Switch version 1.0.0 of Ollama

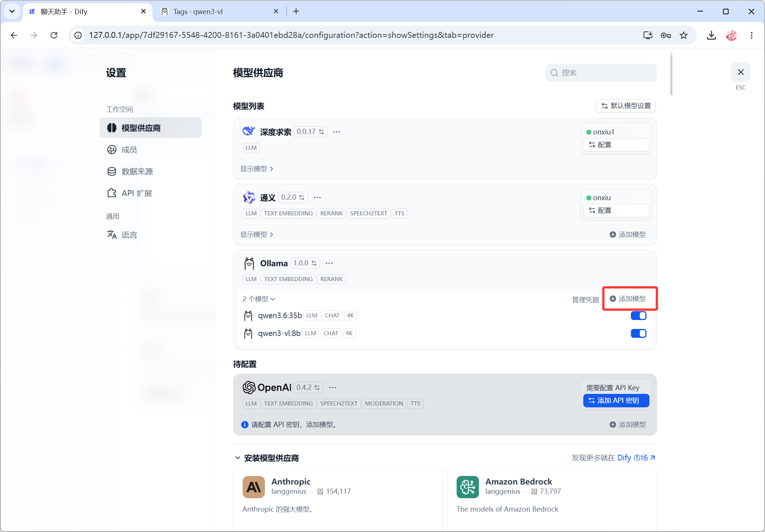[x=305, y=263]
